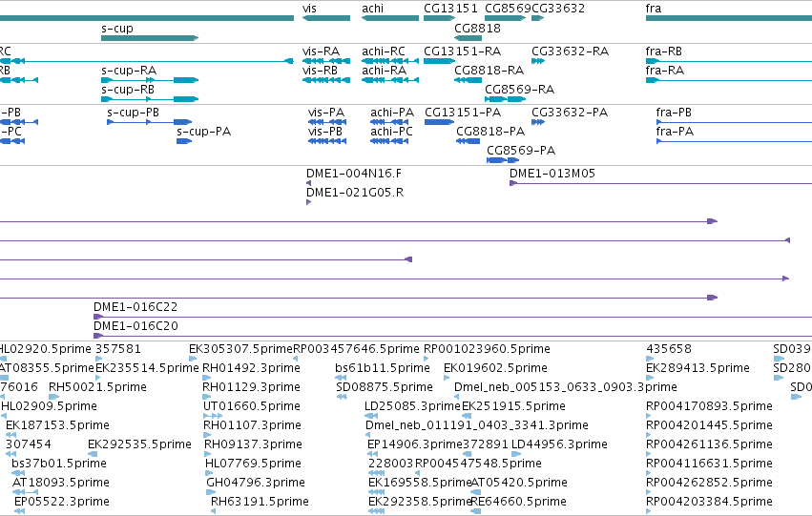Click the s-cup-RB transcript

150,99
